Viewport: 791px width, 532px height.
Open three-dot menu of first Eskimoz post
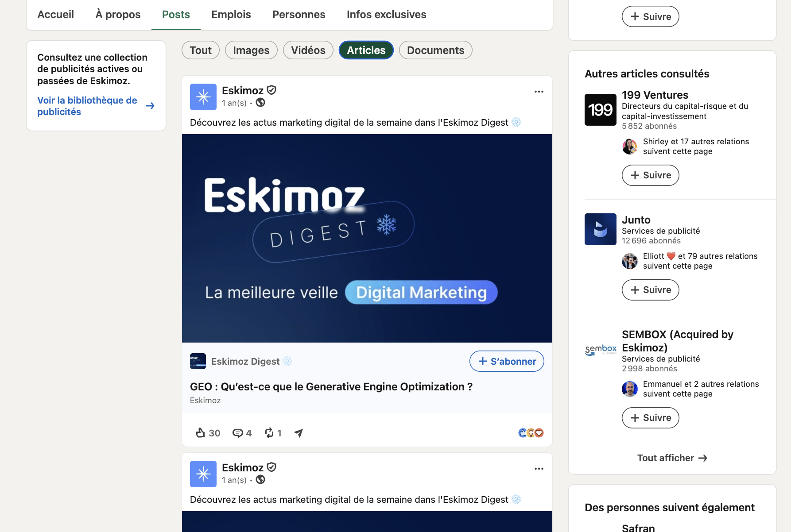539,92
